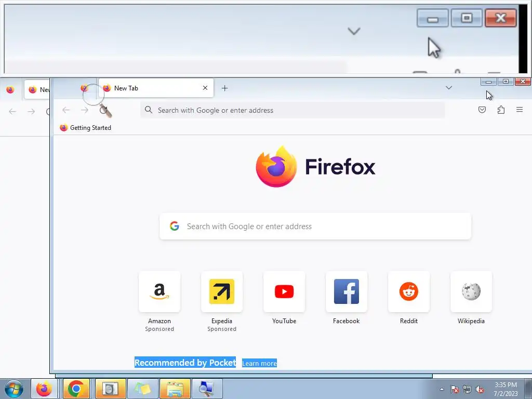Click forward arrow in background Firefox window
Screen dimensions: 532x399
[31, 111]
